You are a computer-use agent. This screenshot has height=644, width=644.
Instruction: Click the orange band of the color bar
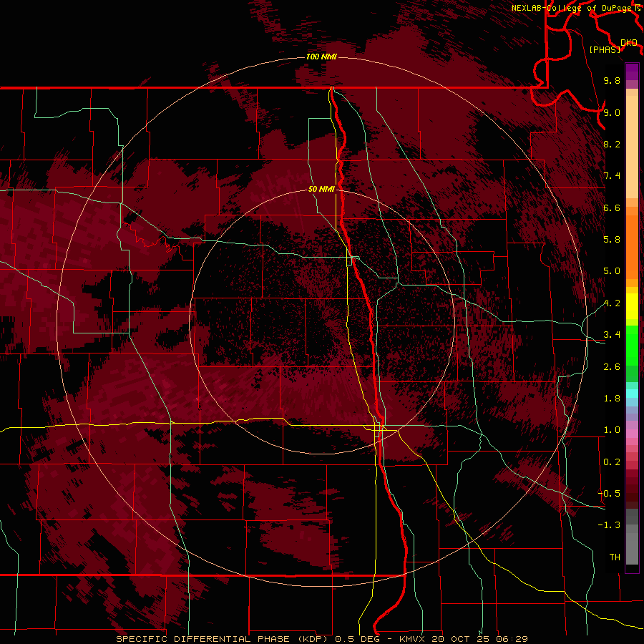632,246
